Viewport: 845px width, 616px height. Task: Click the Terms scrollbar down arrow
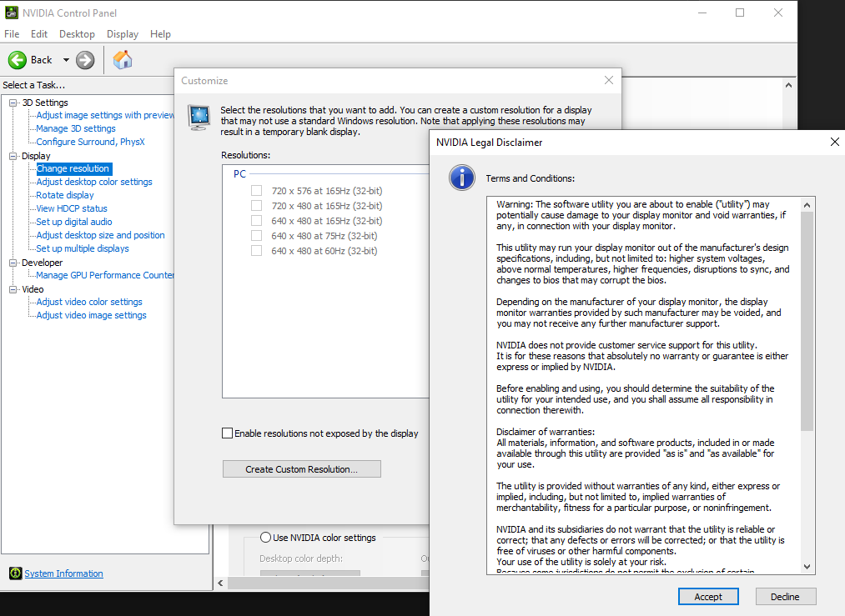tap(807, 567)
